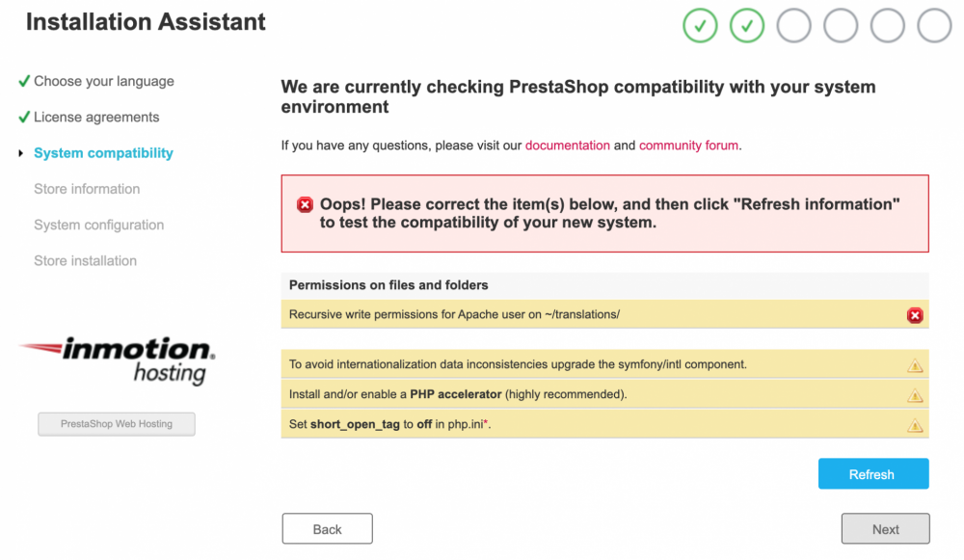Click the last empty step circle
The height and width of the screenshot is (560, 964).
pyautogui.click(x=934, y=26)
